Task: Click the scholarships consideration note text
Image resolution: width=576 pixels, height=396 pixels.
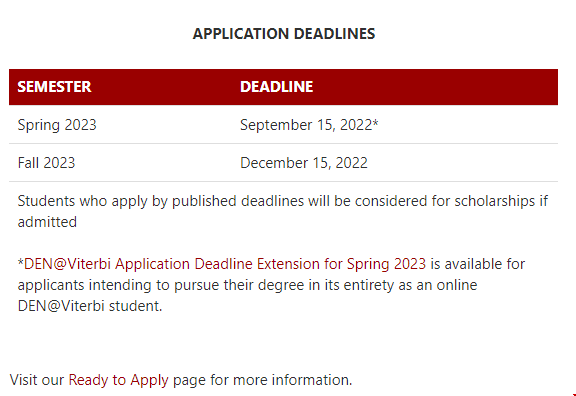Action: coord(283,211)
